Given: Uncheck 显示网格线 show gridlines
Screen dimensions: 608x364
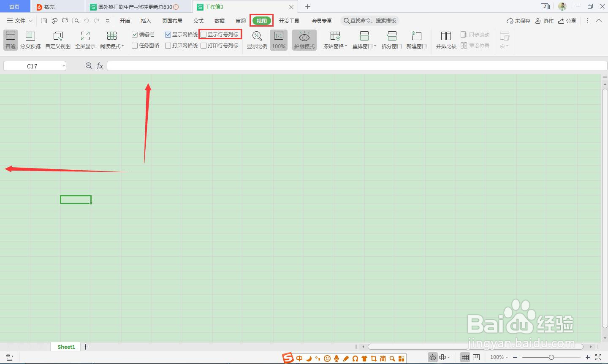Looking at the screenshot, I should pos(168,35).
